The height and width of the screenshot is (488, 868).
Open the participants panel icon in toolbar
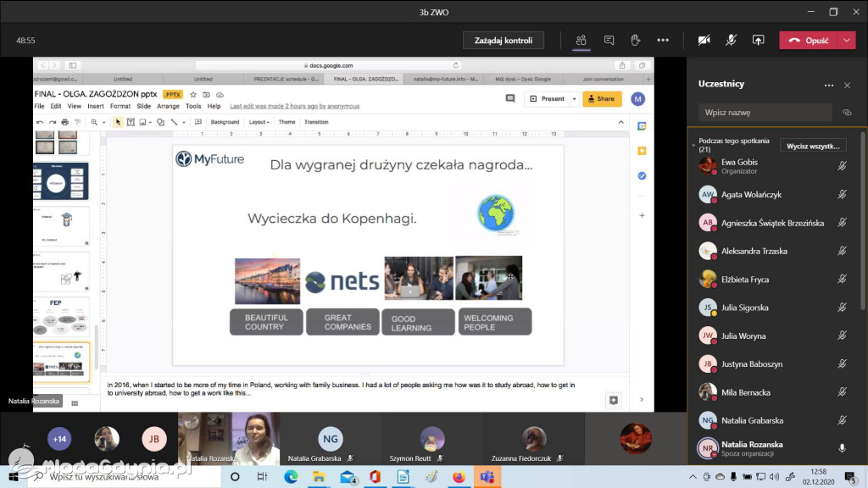(x=581, y=40)
